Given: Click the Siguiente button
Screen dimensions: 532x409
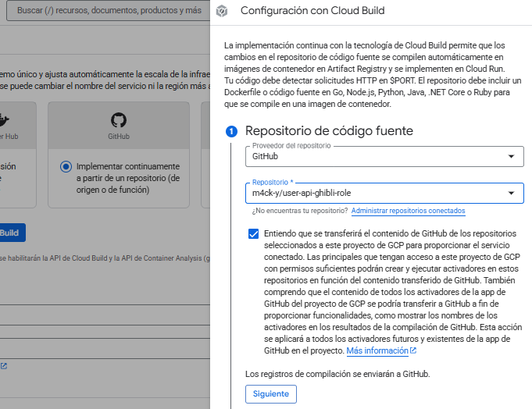Looking at the screenshot, I should click(271, 393).
